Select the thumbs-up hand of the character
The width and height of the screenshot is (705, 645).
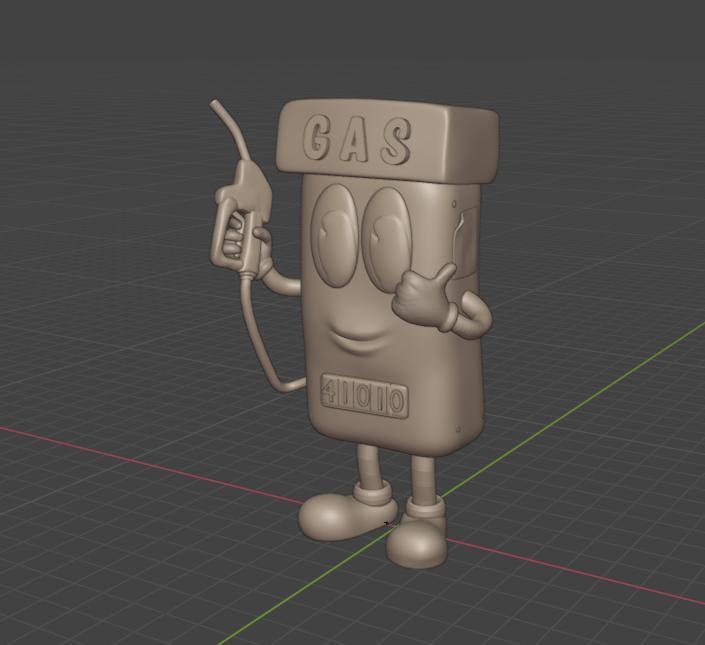click(x=424, y=298)
